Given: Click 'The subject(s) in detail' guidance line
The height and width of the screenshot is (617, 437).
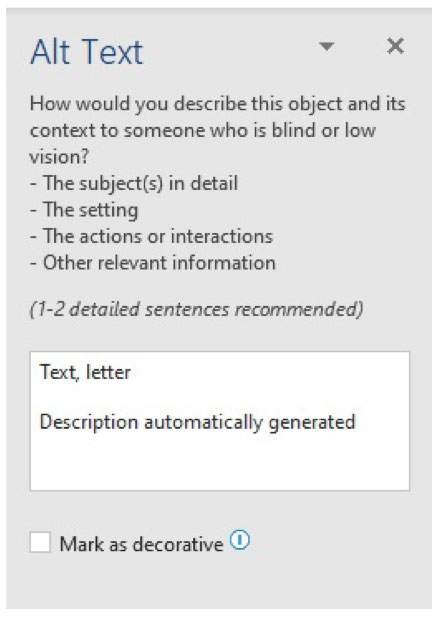Looking at the screenshot, I should (134, 183).
